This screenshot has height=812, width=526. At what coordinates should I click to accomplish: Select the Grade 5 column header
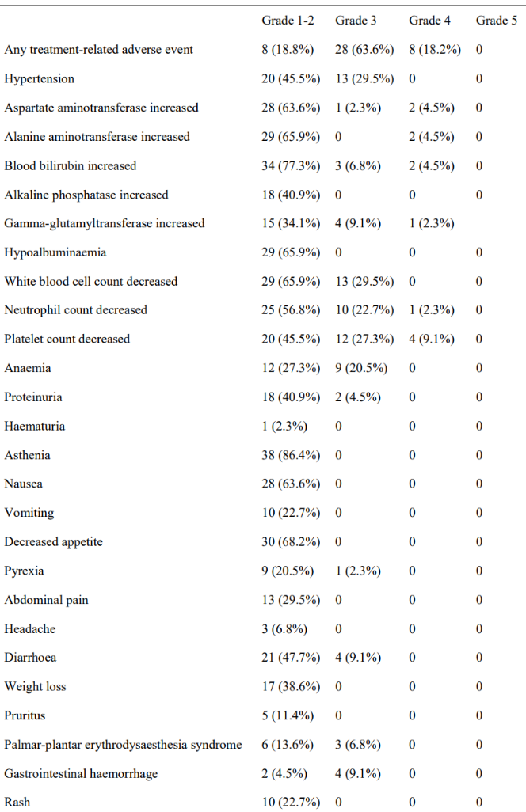point(497,21)
